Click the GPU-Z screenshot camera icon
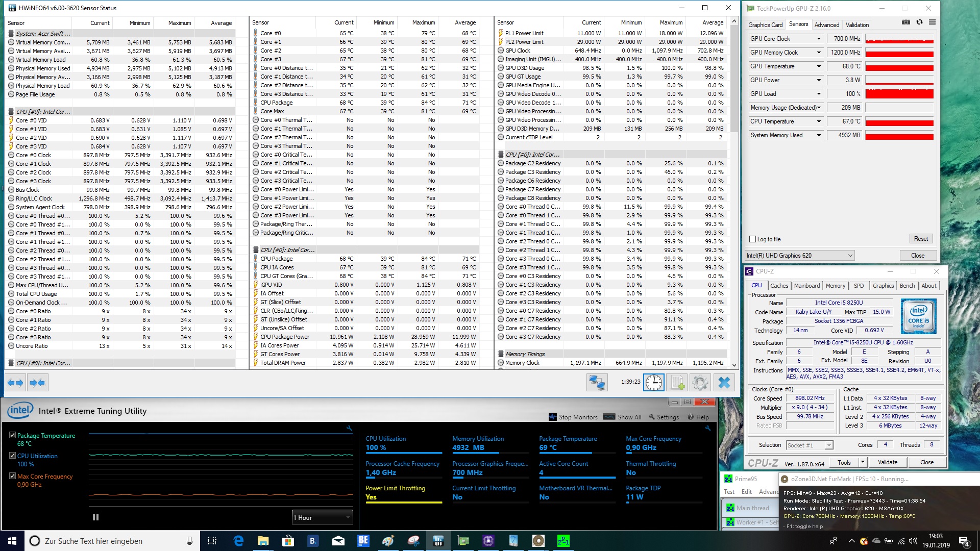The image size is (980, 551). [x=905, y=22]
